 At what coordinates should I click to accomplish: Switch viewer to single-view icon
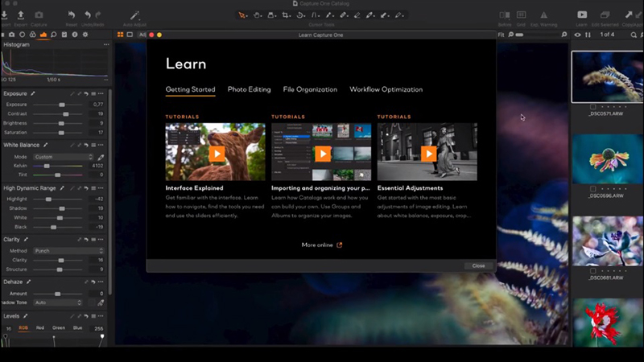point(130,35)
